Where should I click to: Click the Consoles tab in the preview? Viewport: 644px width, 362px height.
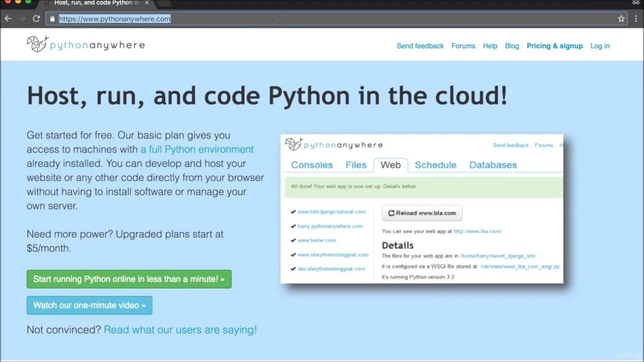click(312, 165)
